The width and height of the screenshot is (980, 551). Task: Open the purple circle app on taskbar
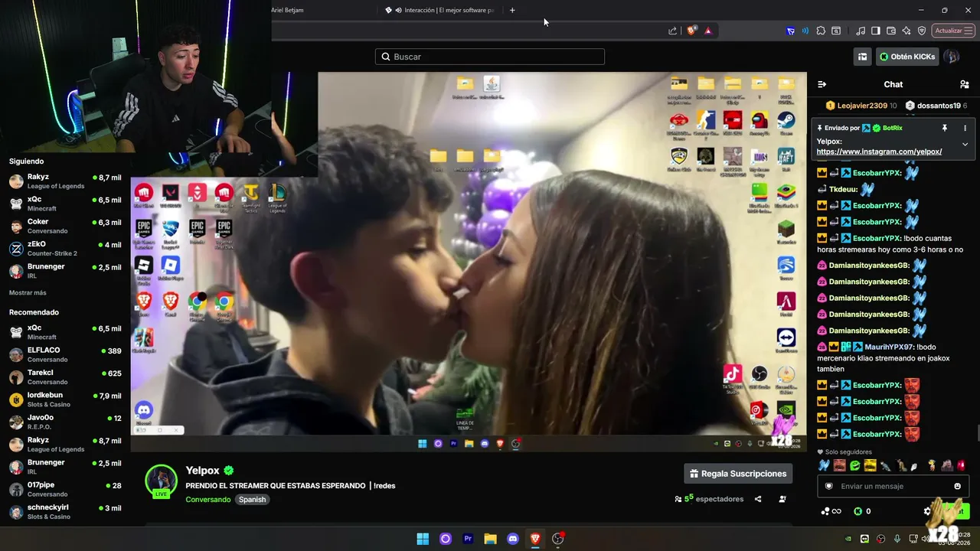coord(446,539)
